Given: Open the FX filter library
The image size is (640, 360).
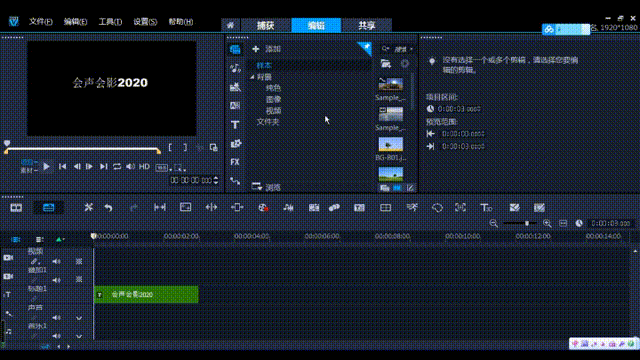Looking at the screenshot, I should pyautogui.click(x=235, y=162).
